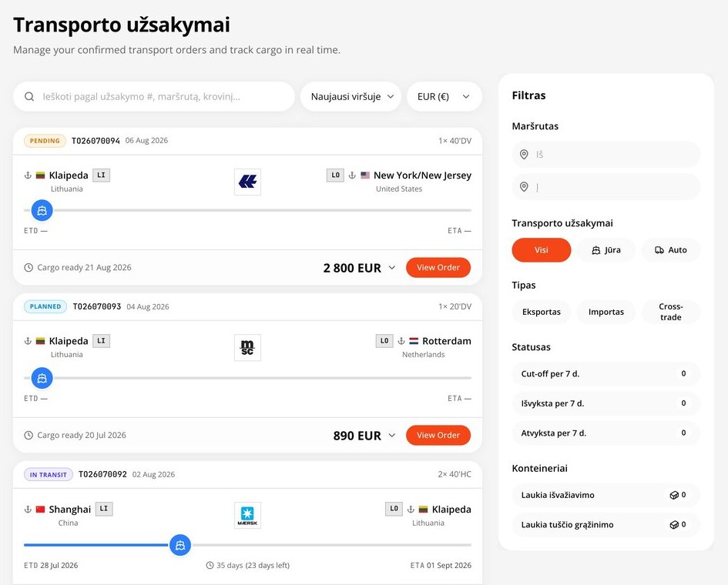Click order number T026070094
The width and height of the screenshot is (728, 585).
(x=96, y=141)
